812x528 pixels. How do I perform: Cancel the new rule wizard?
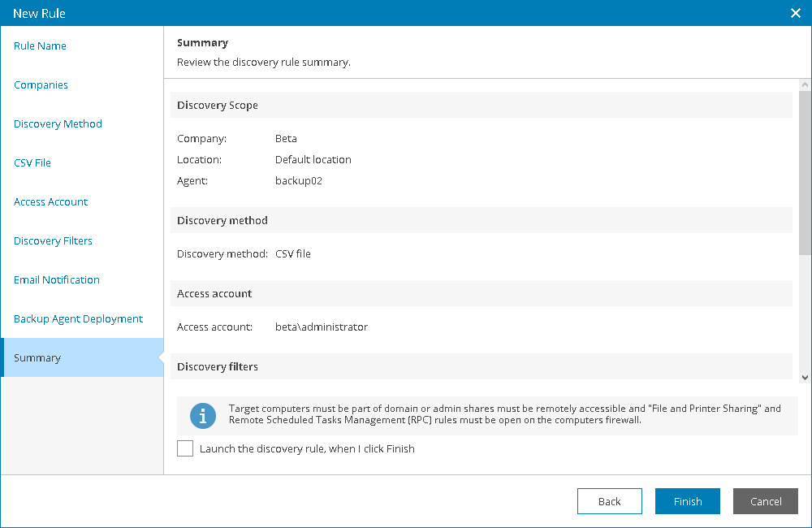pyautogui.click(x=766, y=501)
